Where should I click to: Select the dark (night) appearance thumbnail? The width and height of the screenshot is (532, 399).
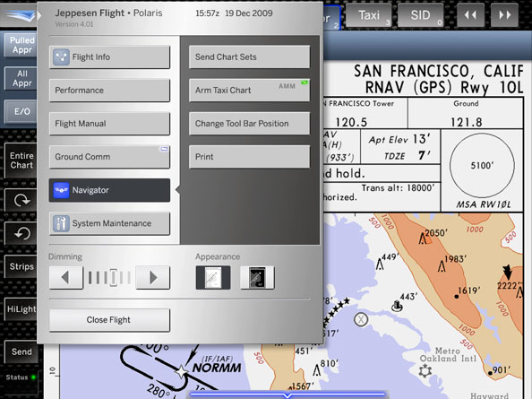257,277
